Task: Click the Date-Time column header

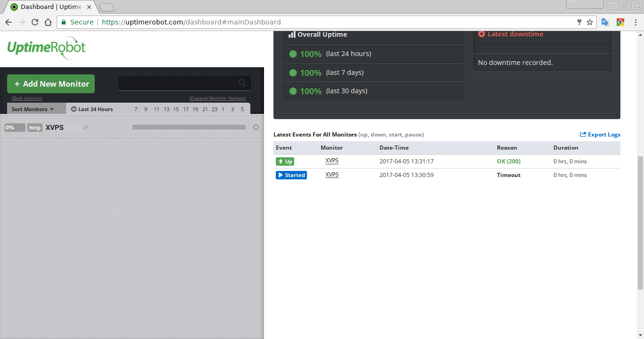Action: [395, 148]
